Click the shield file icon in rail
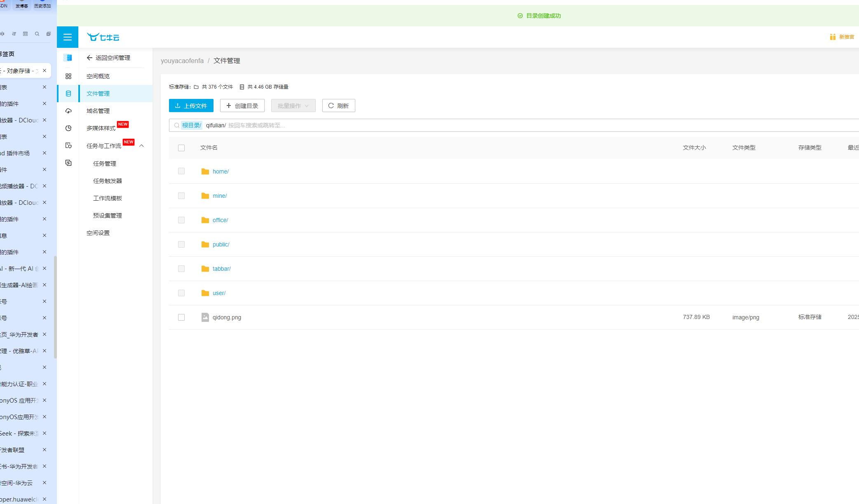Viewport: 859px width, 504px height. 68,145
